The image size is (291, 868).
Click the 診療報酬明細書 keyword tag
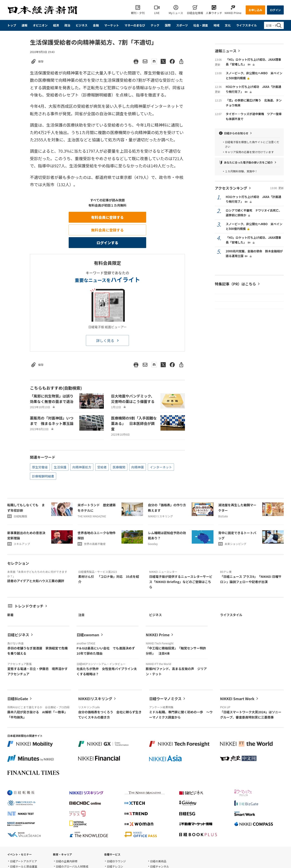tap(43, 476)
